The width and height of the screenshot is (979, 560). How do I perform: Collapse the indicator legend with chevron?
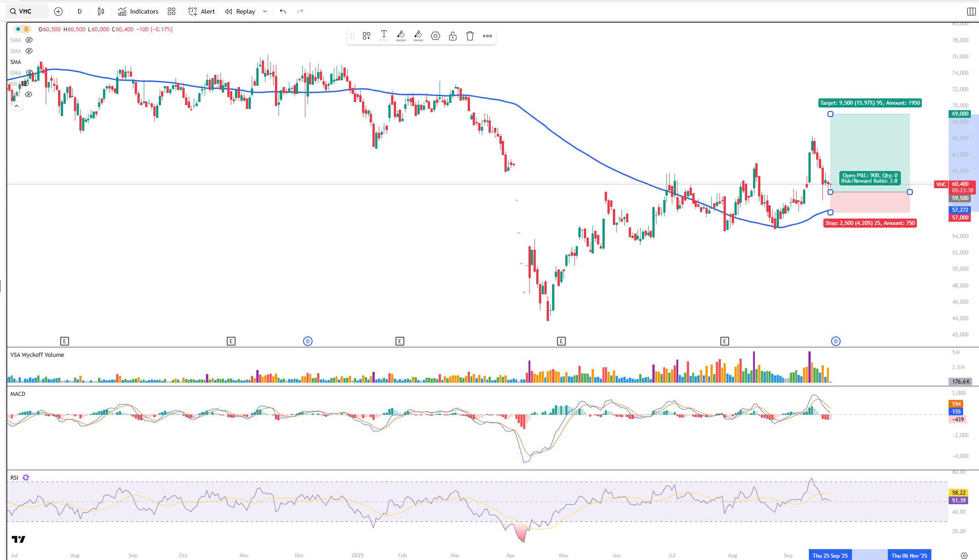tap(16, 106)
